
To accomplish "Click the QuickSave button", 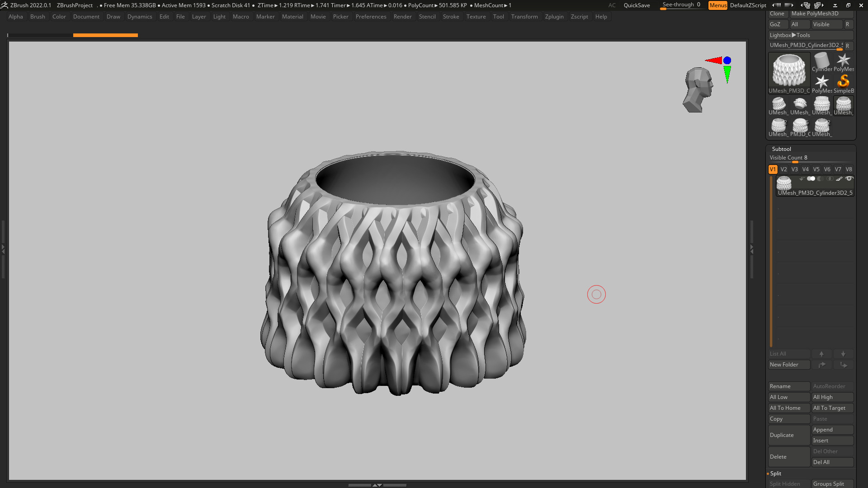I will pos(637,5).
